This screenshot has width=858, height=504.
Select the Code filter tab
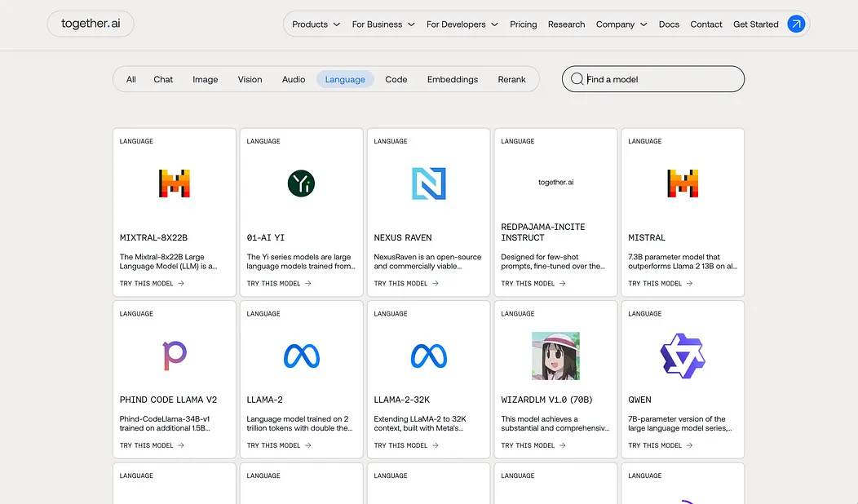tap(396, 79)
